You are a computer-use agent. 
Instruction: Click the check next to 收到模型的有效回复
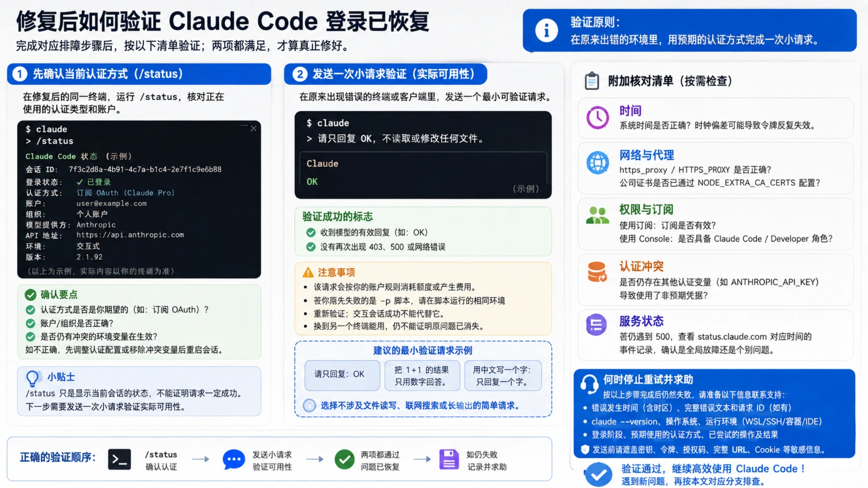tap(311, 233)
